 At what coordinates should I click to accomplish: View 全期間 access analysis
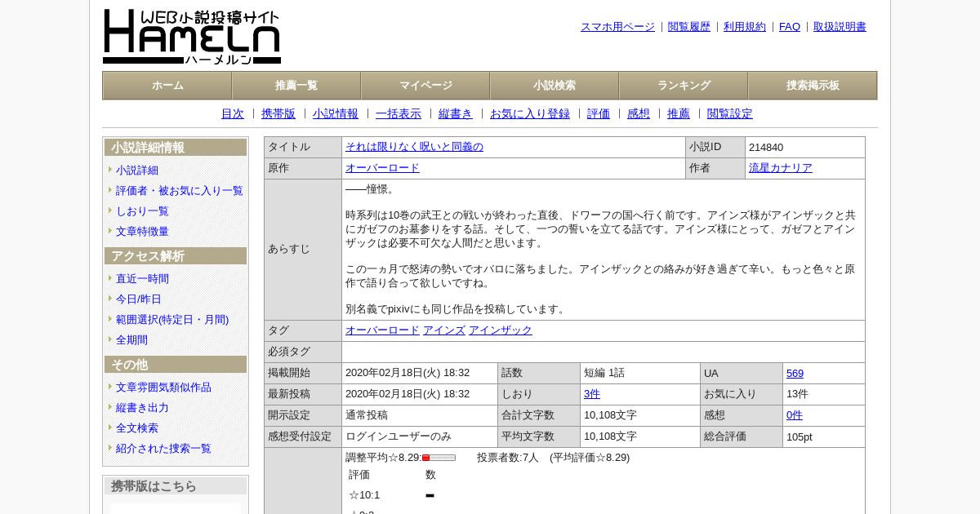coord(131,340)
